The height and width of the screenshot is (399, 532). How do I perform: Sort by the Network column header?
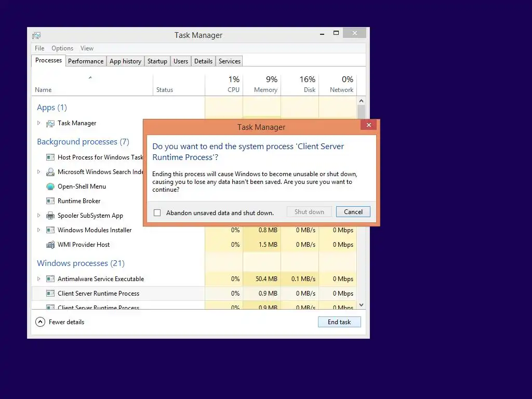(x=338, y=85)
